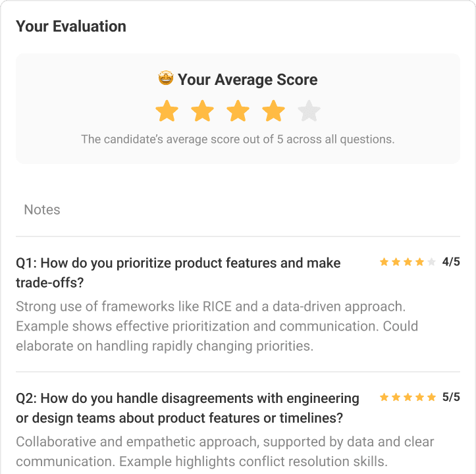Click the fourth large gold average star
This screenshot has height=474, width=476.
tap(273, 111)
